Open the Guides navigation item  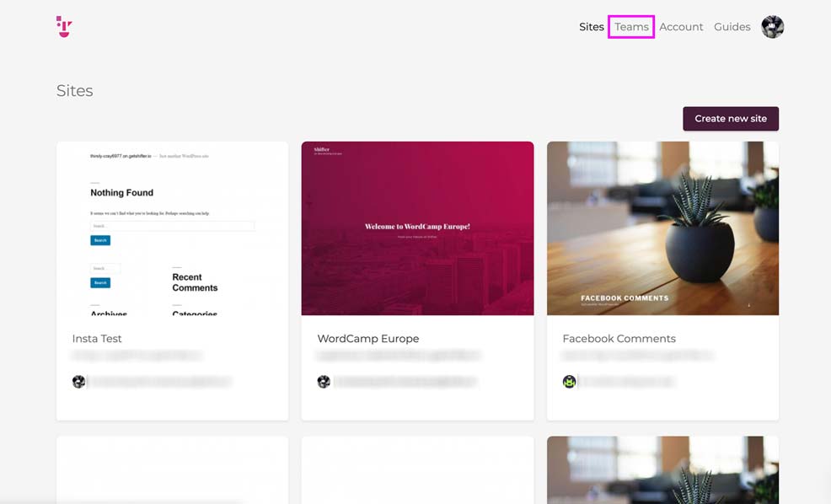732,26
